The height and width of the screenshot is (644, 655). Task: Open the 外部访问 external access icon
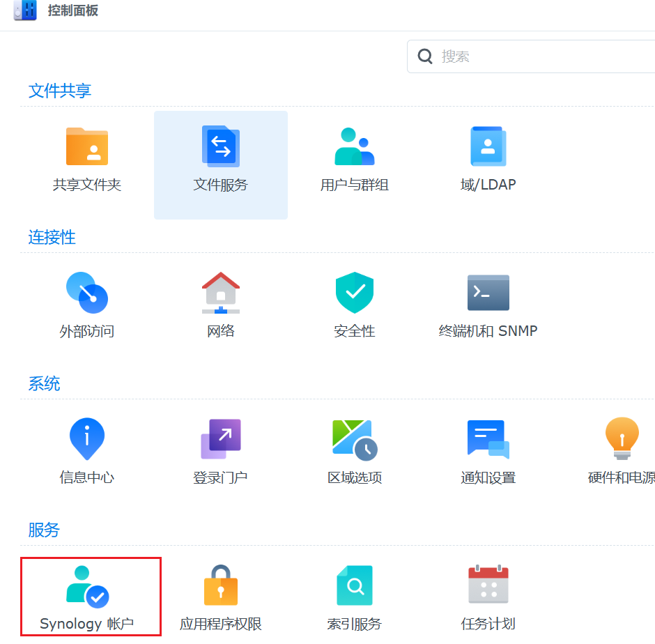[87, 293]
